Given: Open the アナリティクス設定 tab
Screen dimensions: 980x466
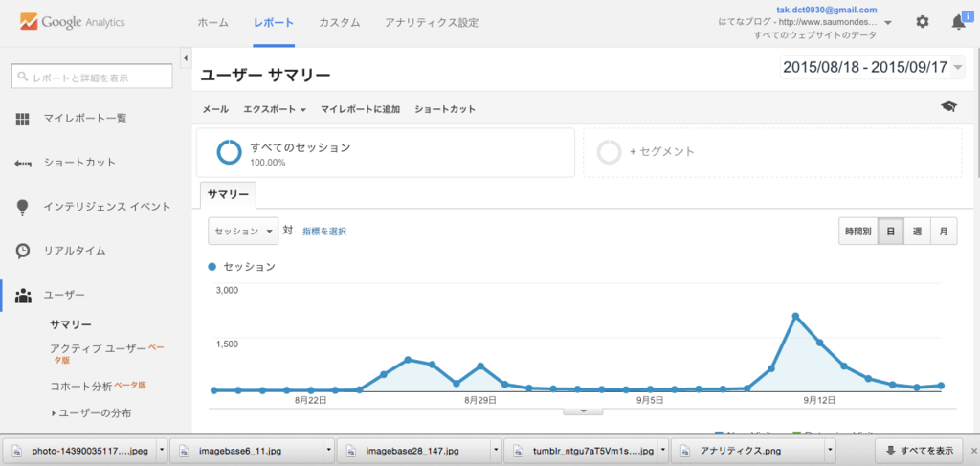Looking at the screenshot, I should pos(432,23).
